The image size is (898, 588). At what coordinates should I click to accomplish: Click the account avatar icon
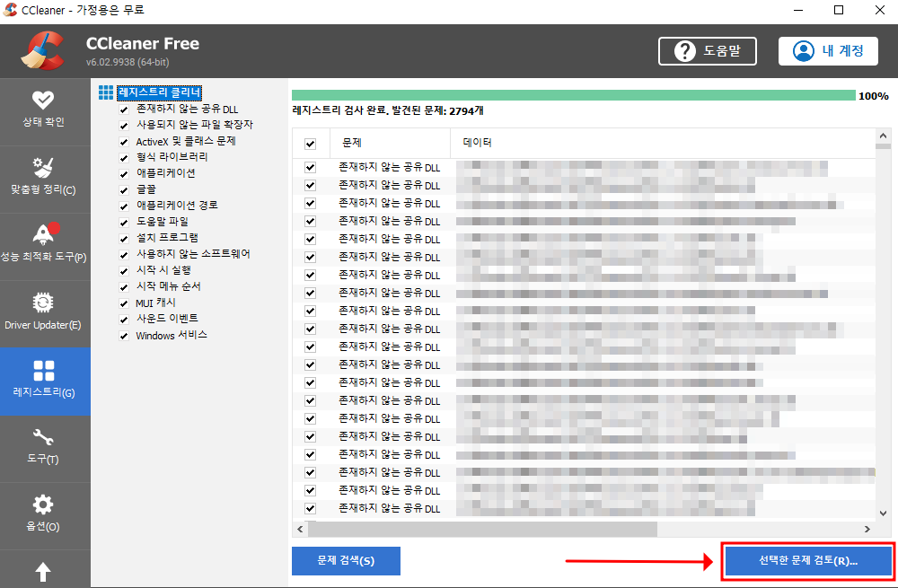click(804, 51)
